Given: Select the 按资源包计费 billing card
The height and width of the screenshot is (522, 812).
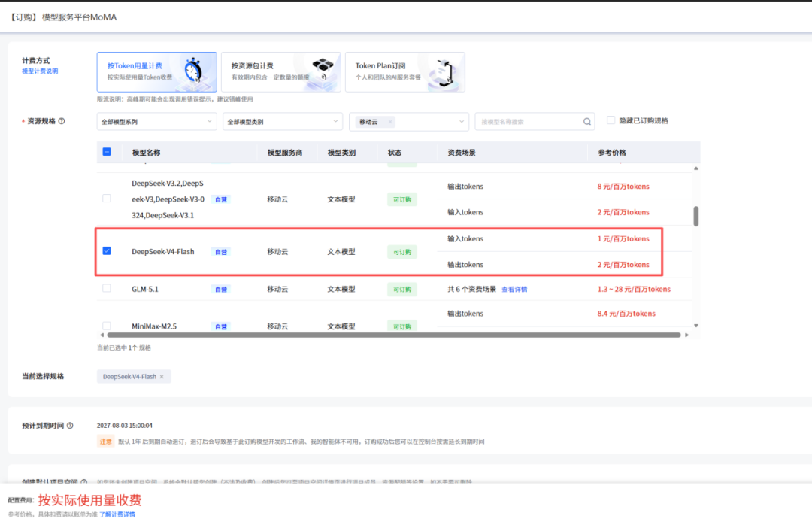Looking at the screenshot, I should [x=280, y=72].
